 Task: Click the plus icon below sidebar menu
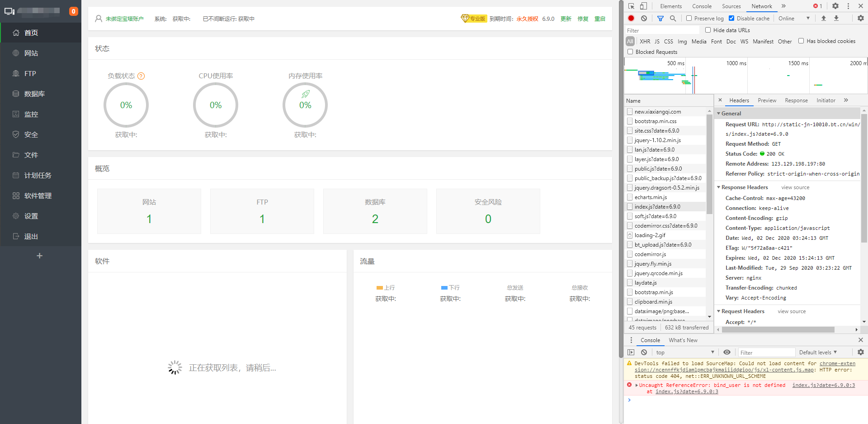pyautogui.click(x=40, y=256)
